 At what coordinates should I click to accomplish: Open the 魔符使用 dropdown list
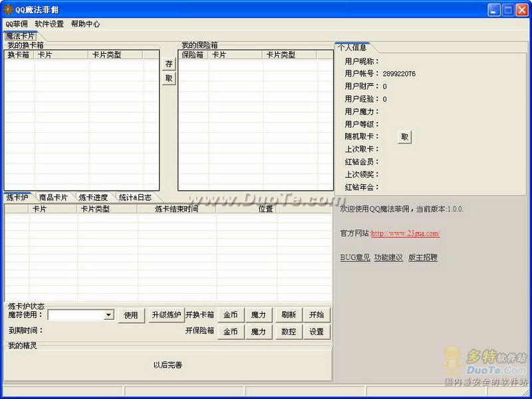coord(108,315)
